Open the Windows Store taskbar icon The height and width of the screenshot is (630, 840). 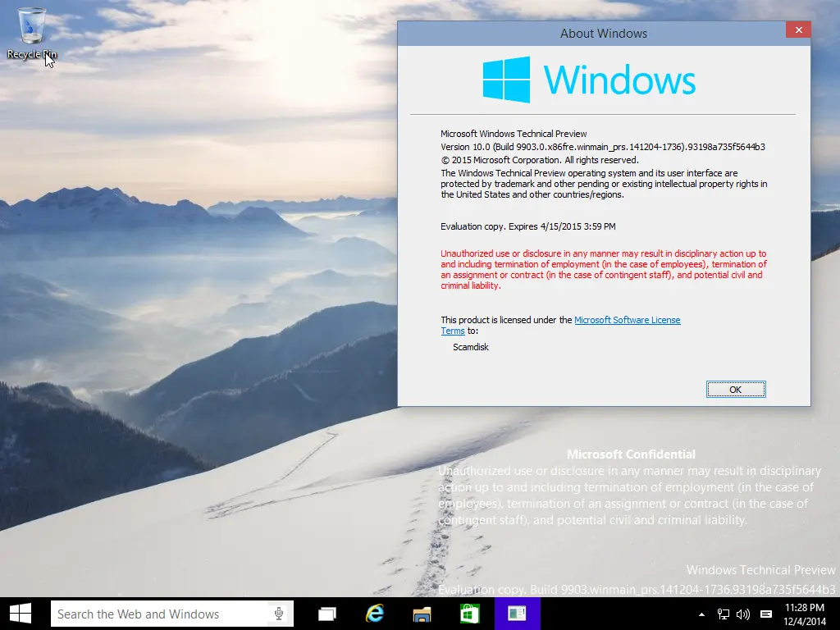pos(469,614)
